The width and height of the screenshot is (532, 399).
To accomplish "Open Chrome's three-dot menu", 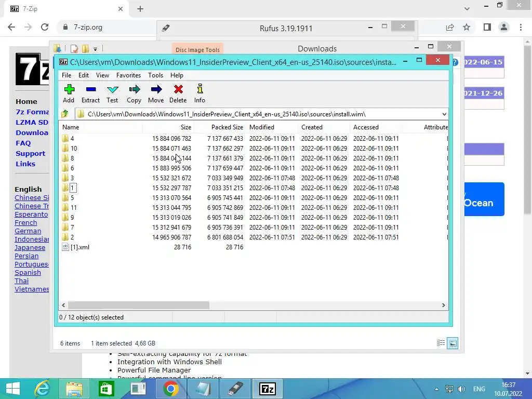I will click(521, 27).
